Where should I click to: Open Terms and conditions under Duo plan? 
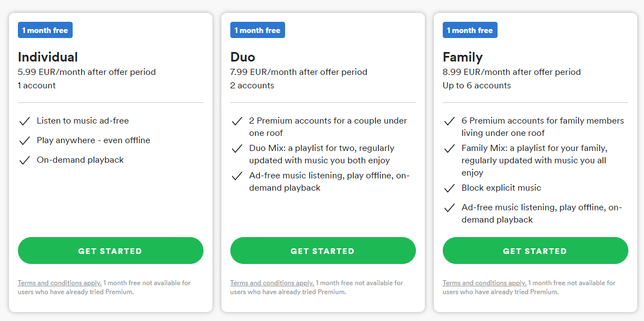click(x=272, y=283)
